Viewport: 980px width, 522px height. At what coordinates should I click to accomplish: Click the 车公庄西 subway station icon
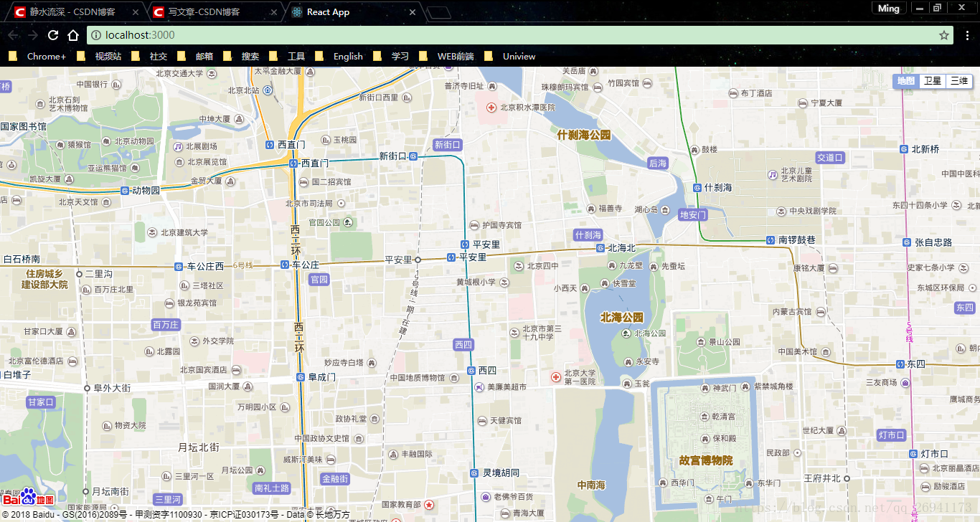(179, 267)
